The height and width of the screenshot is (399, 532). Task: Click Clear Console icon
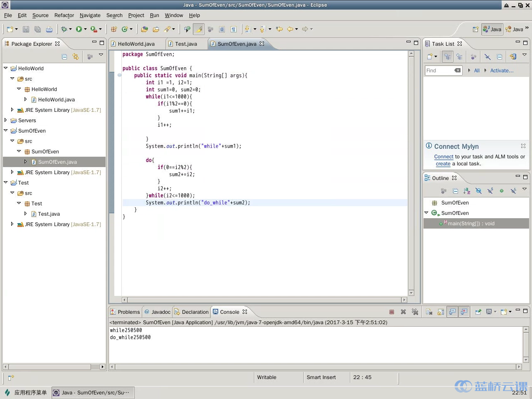click(429, 312)
